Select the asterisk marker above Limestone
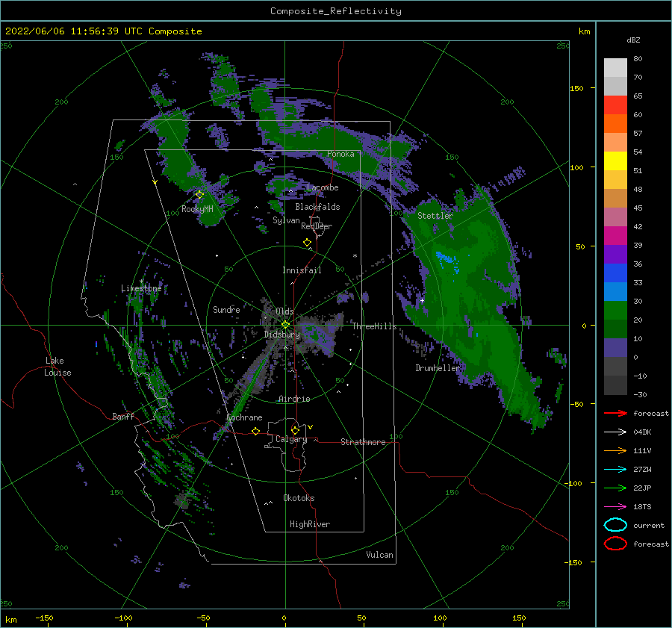Screen dimensions: 672x628 click(141, 282)
